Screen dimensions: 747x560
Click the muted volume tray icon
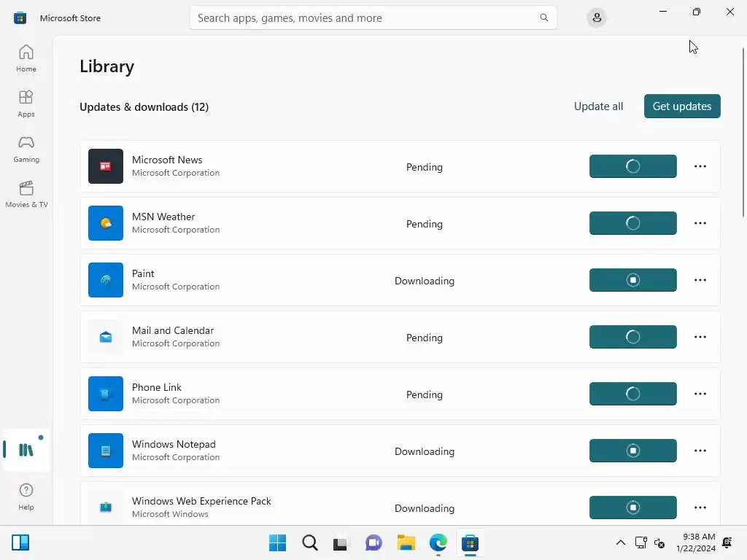tap(659, 542)
